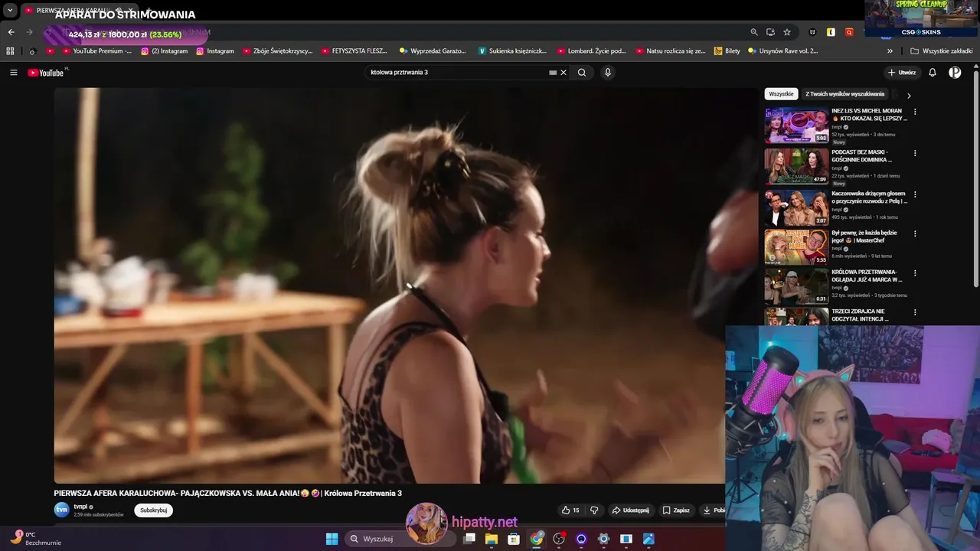Screen dimensions: 980x551
Task: Open the Bilety bookmark
Action: tap(727, 51)
